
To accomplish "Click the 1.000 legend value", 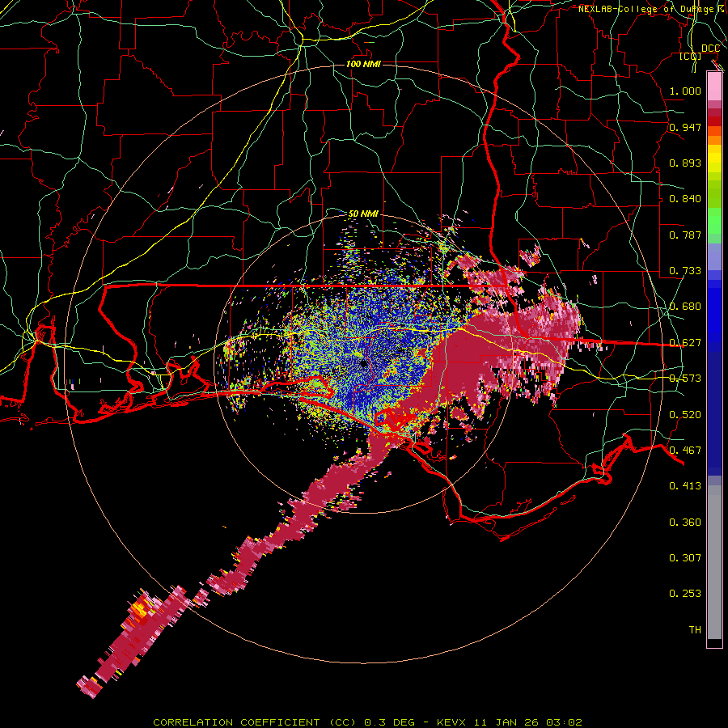I will coord(685,91).
